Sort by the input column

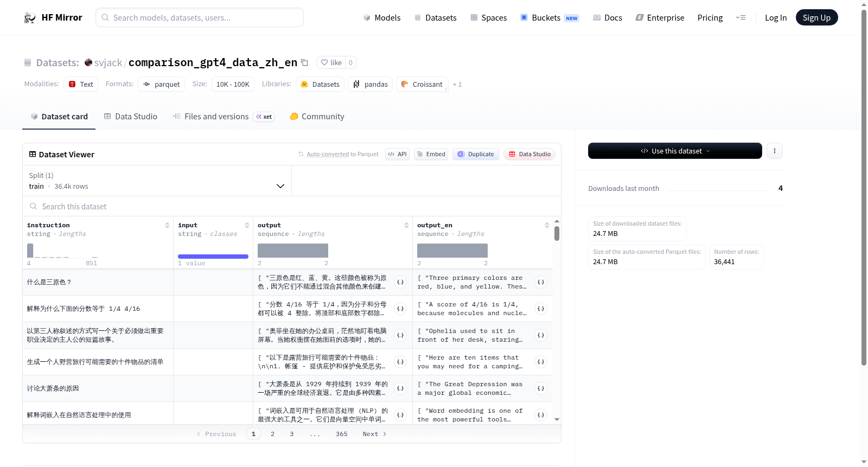pos(247,225)
